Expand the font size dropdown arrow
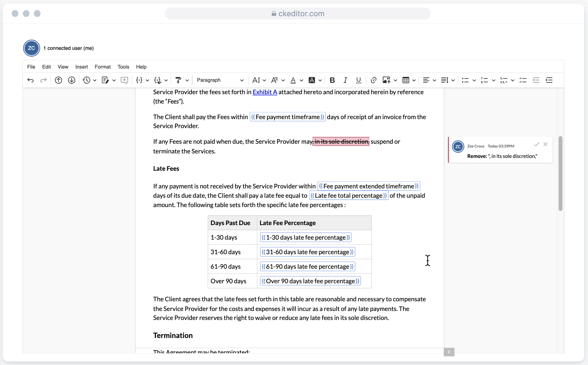 tap(264, 80)
